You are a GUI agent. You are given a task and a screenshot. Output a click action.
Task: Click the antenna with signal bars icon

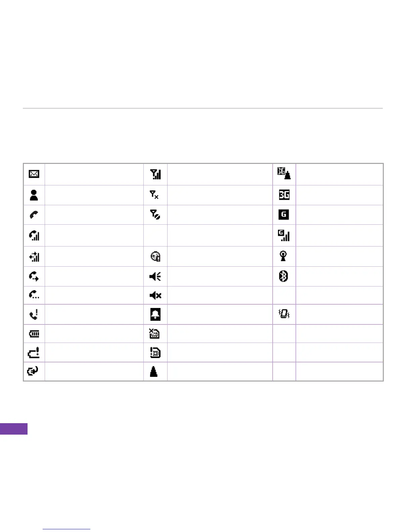[155, 174]
